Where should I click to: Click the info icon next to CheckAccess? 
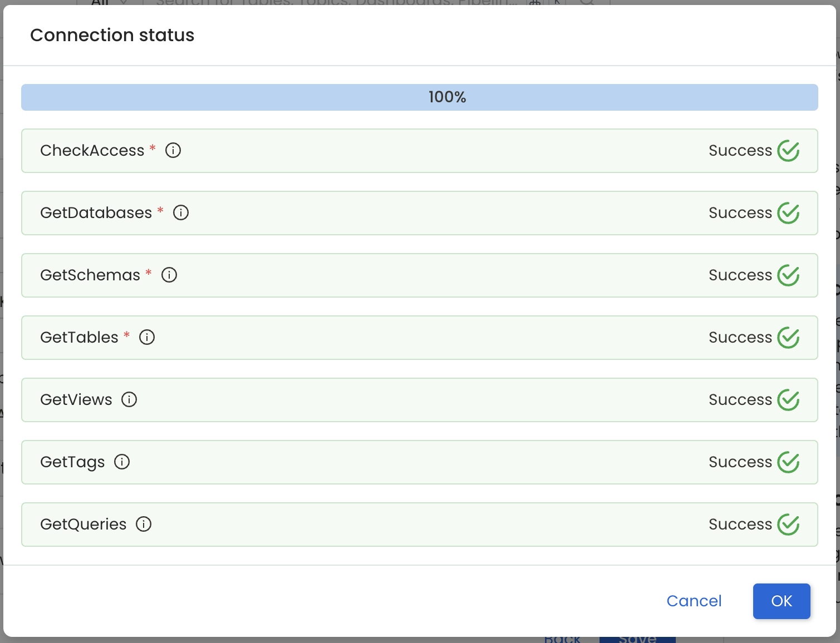coord(173,150)
